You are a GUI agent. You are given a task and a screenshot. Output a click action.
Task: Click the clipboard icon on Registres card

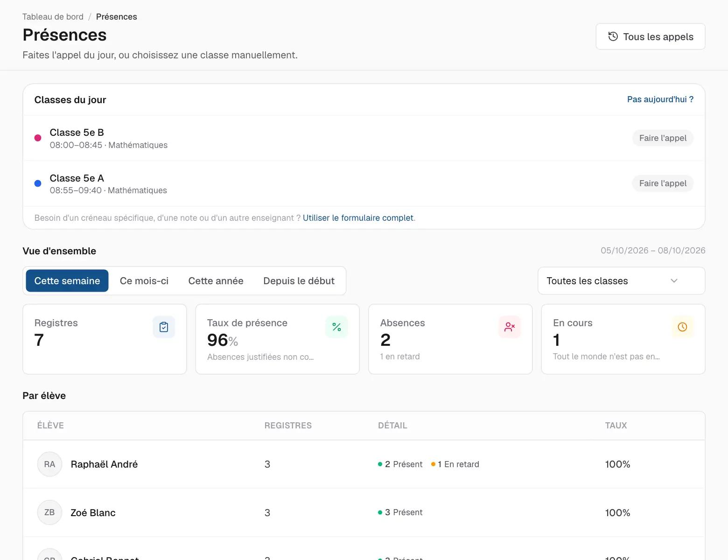click(x=164, y=327)
